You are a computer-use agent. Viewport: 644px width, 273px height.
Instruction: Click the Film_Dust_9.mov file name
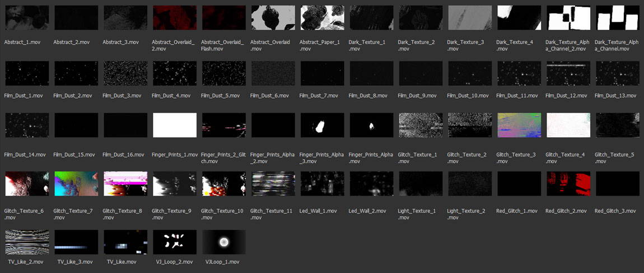pyautogui.click(x=417, y=96)
